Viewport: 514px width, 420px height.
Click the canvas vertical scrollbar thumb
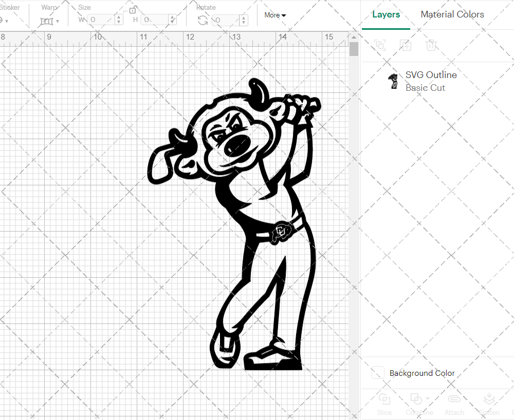click(x=354, y=49)
